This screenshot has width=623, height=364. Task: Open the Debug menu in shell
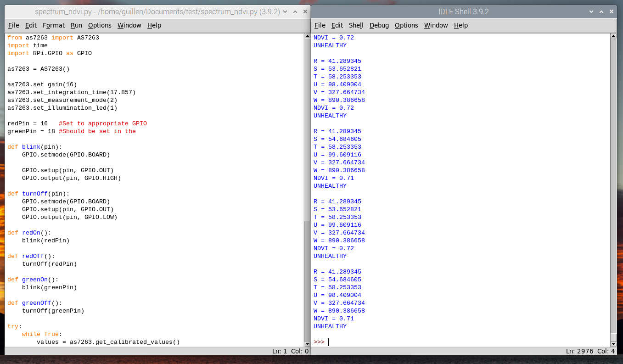pyautogui.click(x=379, y=25)
